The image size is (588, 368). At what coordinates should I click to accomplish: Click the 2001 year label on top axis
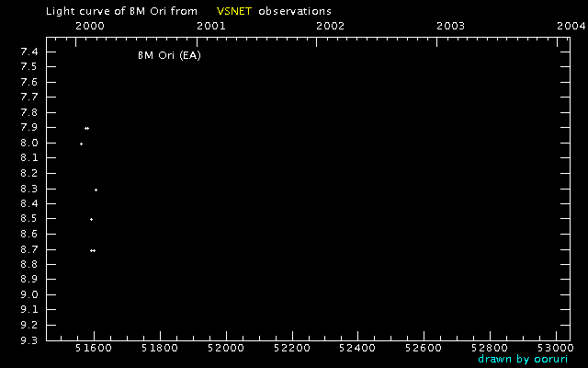click(211, 26)
